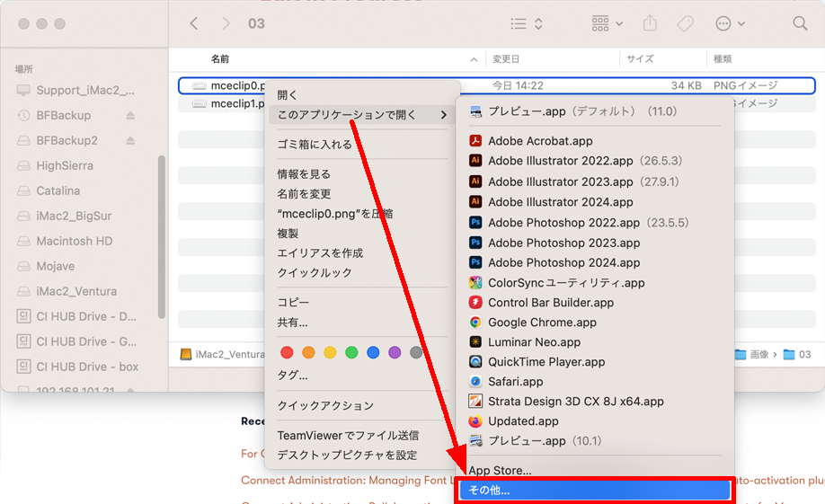
Task: Select CI HUB Drive - box in sidebar
Action: 78,367
